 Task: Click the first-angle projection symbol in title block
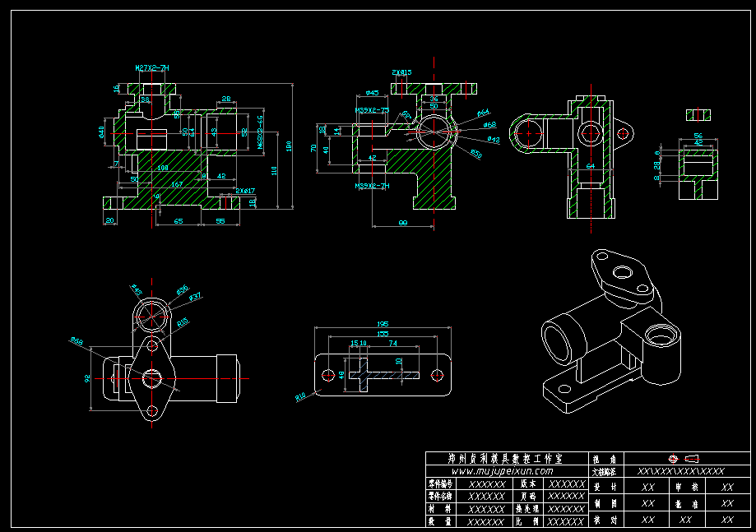coord(684,458)
